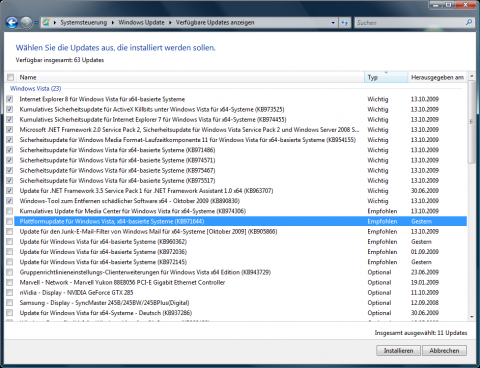This screenshot has width=480, height=368.
Task: Check Update für Windows Vista KB960362
Action: pos(10,241)
